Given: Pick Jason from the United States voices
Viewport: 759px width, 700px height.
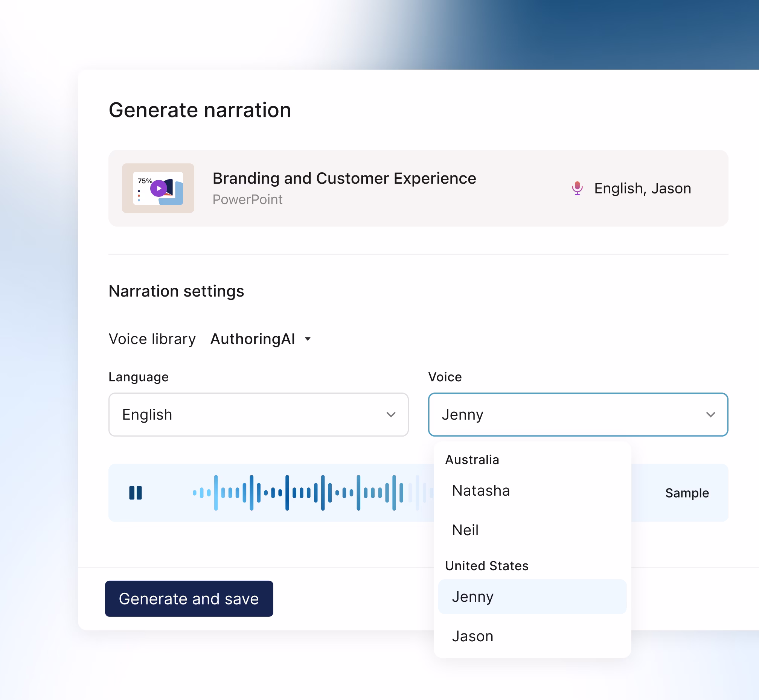Looking at the screenshot, I should (x=532, y=636).
